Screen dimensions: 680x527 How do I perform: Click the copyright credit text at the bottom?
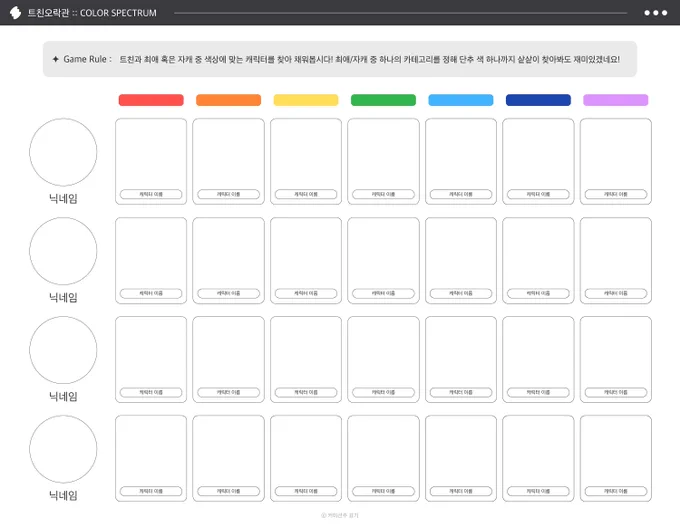click(x=340, y=515)
